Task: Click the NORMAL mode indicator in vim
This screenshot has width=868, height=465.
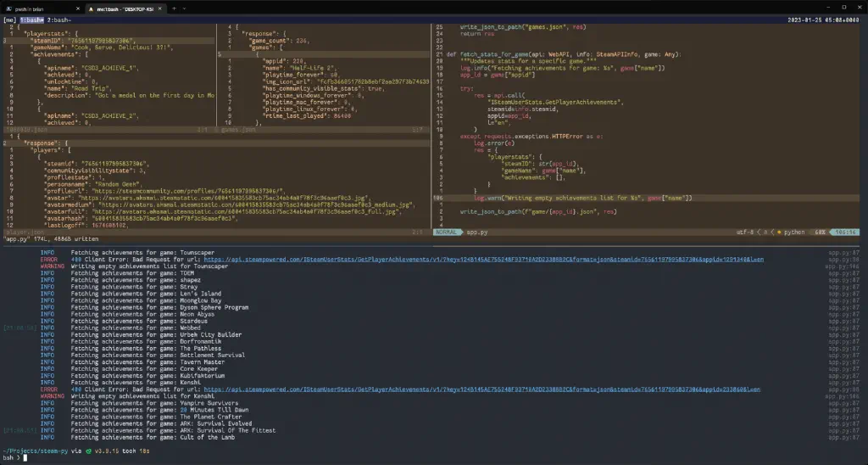Action: [x=446, y=232]
